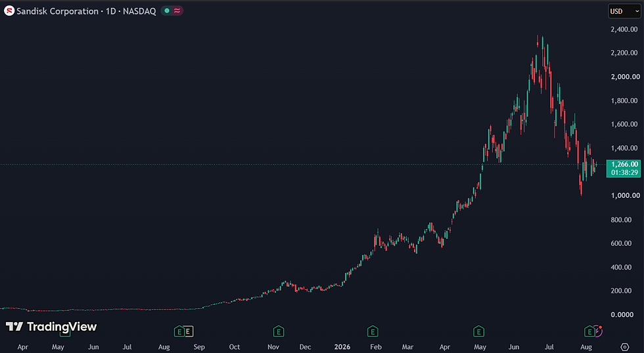Click the 2,200.00 price axis label

tap(624, 53)
